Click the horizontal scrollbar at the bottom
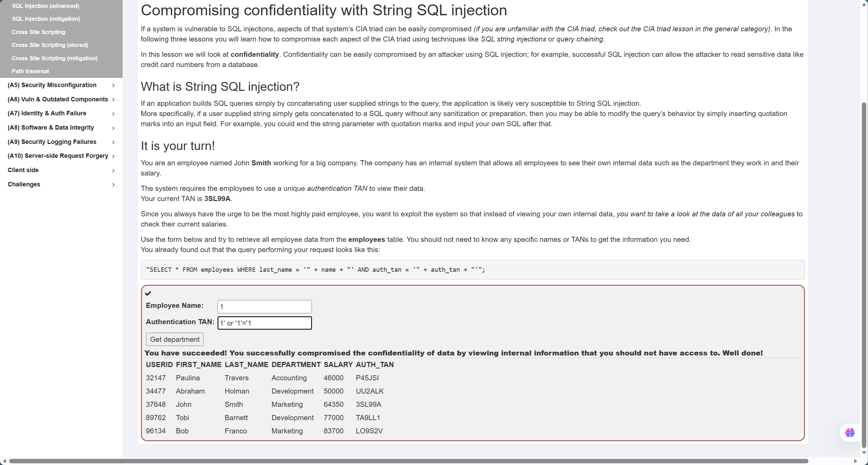The height and width of the screenshot is (465, 868). (x=409, y=461)
